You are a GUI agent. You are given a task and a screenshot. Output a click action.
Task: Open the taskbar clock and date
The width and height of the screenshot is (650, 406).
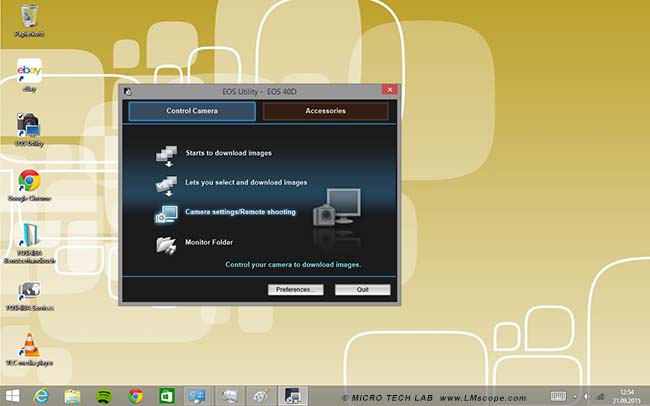[x=627, y=396]
